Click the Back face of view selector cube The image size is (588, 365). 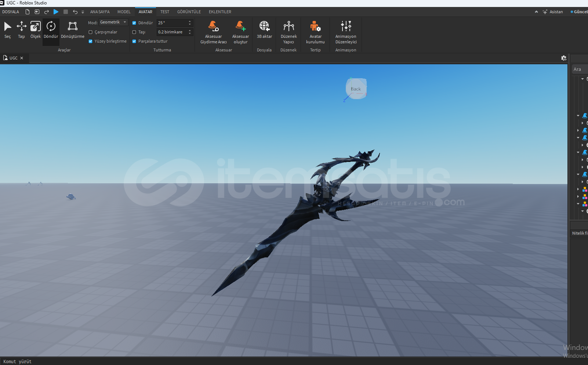[x=356, y=89]
